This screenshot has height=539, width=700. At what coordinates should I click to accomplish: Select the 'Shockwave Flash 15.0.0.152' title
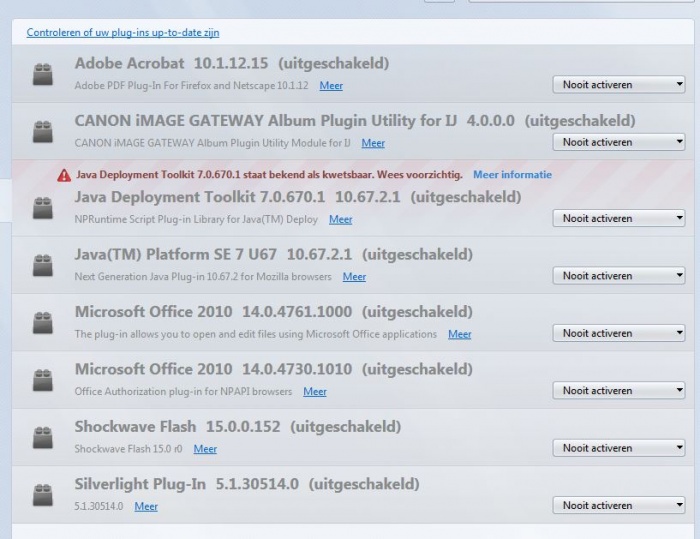click(x=177, y=426)
